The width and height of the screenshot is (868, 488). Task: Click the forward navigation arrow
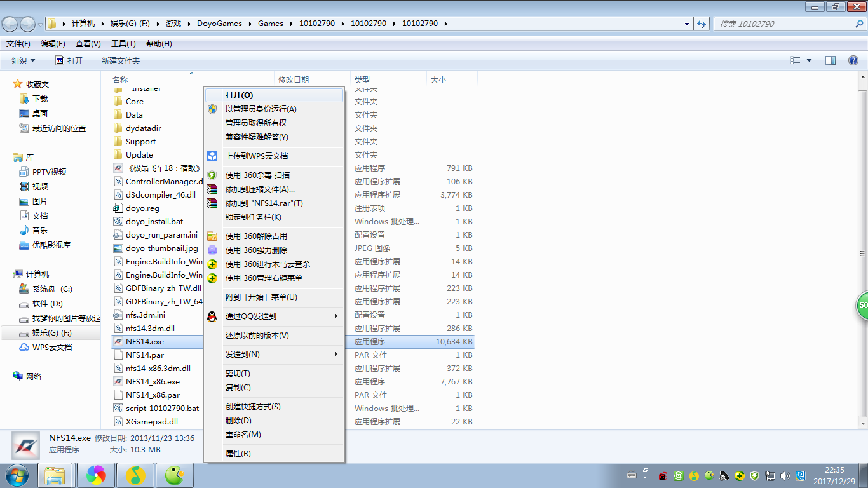coord(28,24)
